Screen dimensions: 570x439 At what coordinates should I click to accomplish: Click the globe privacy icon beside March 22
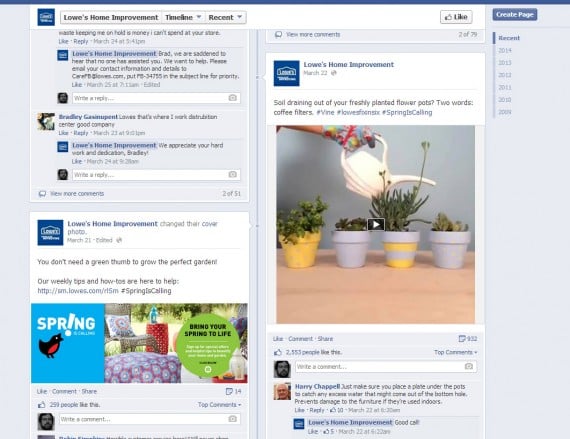[334, 73]
